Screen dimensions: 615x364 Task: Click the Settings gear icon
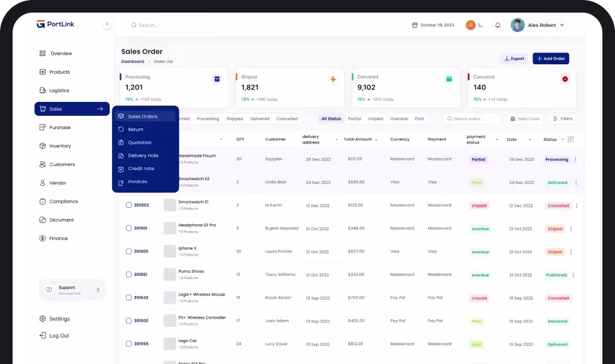point(42,319)
